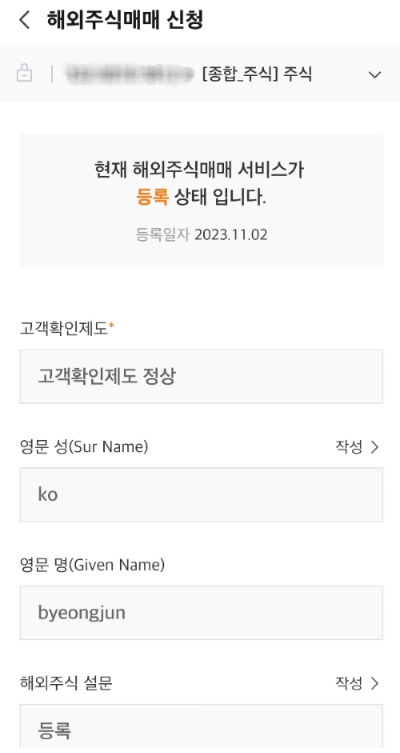Tap the 영문 명(Given Name) label
400x753 pixels.
pyautogui.click(x=92, y=565)
